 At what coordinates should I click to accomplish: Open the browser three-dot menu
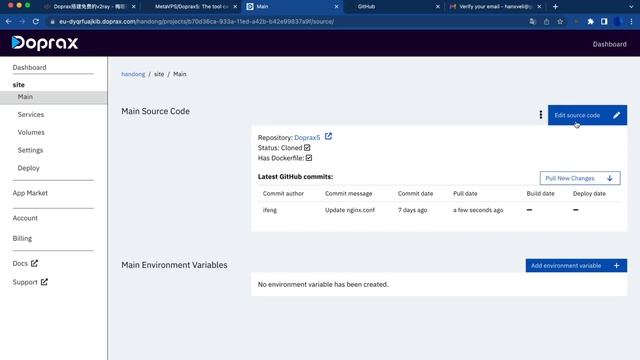click(631, 22)
